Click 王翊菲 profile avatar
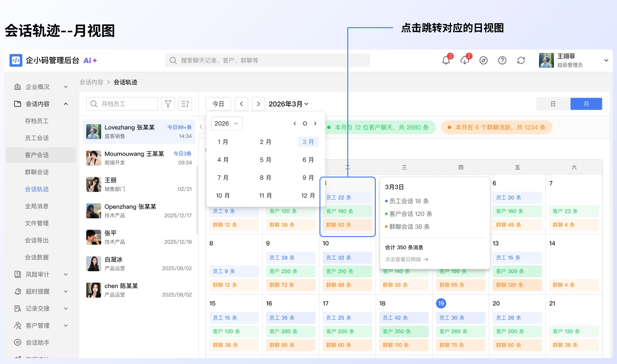 [546, 60]
